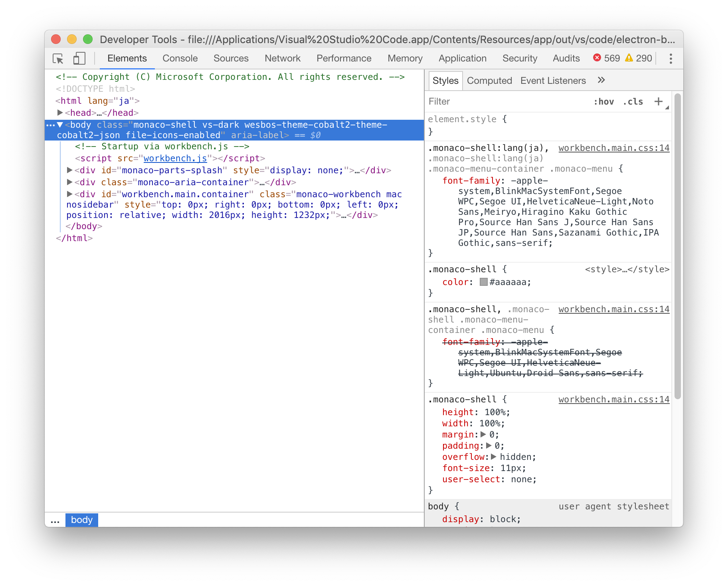
Task: Toggle the device toolbar
Action: pos(78,58)
